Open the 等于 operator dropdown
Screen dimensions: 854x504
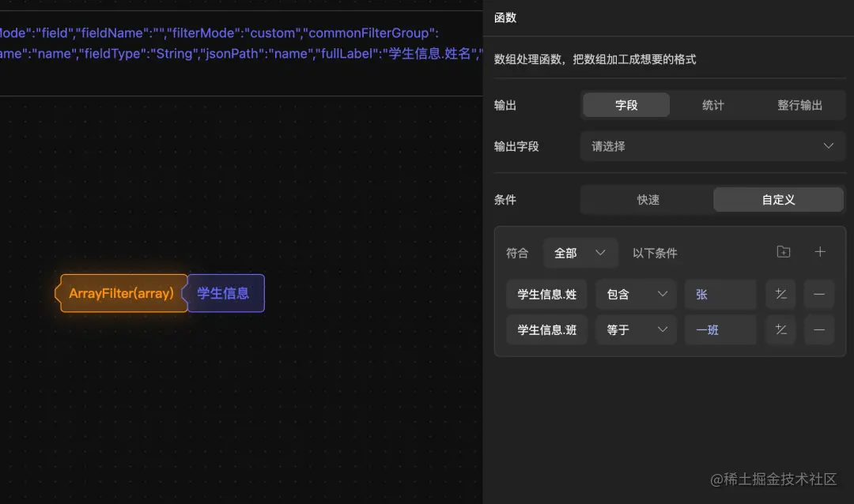(x=636, y=329)
